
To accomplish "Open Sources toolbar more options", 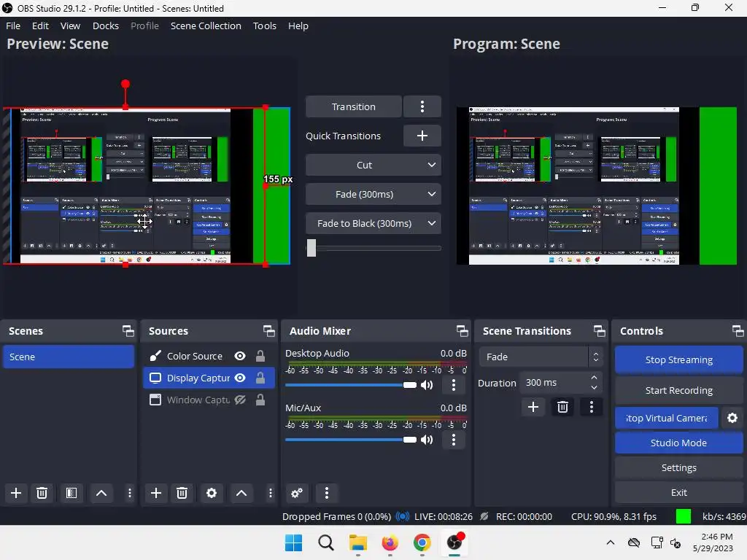I will pos(270,493).
